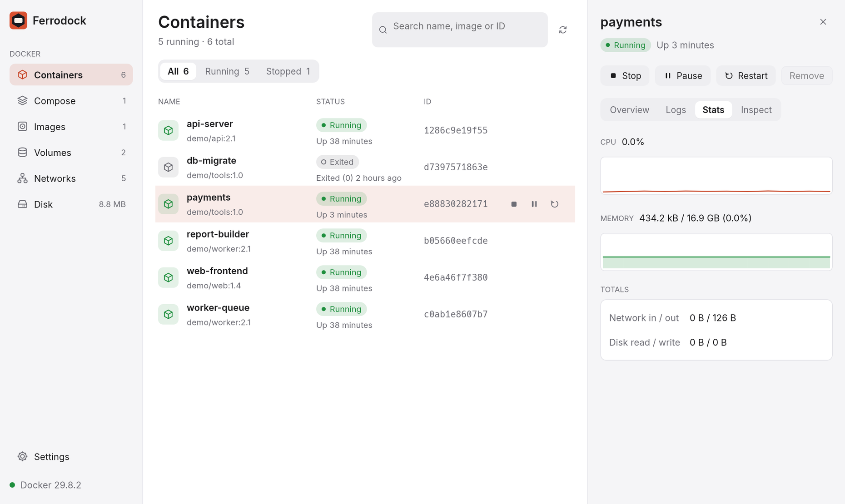Screen dimensions: 845x504
Task: Click container ID b05660eefcde
Action: click(456, 241)
